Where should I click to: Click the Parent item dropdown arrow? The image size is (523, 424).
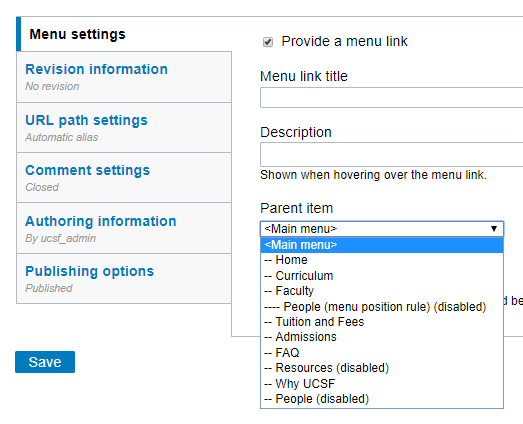(494, 229)
